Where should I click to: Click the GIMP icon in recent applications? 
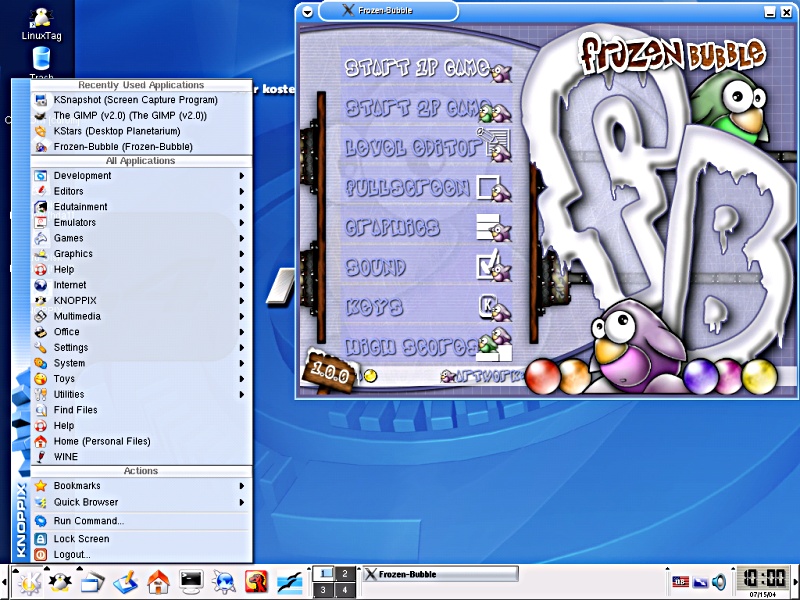41,116
